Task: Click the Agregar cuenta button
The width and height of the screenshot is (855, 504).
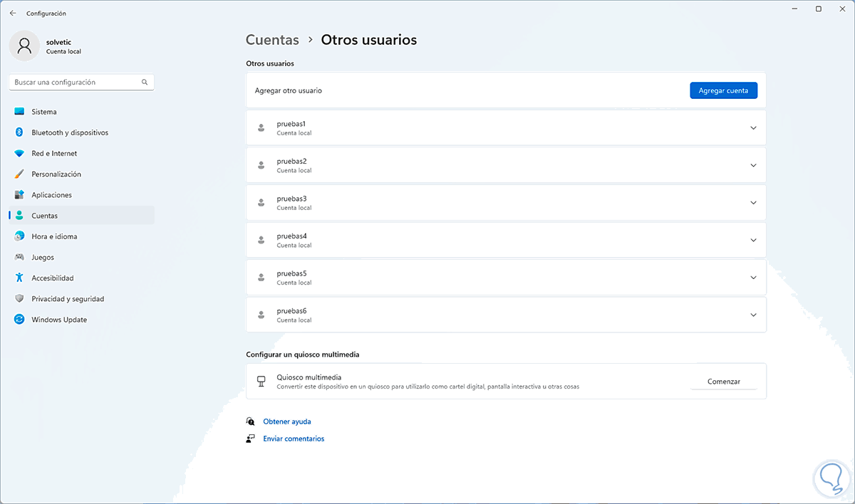Action: [723, 90]
